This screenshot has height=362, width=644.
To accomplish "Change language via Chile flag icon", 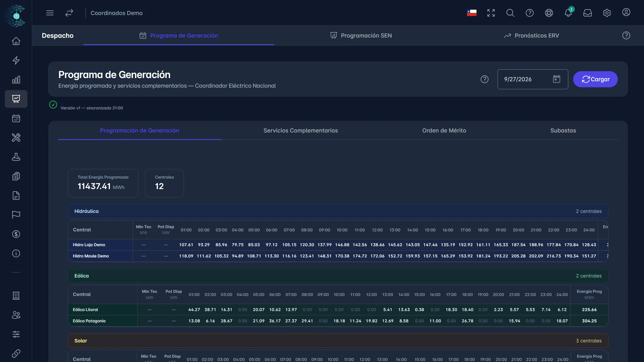I will click(472, 13).
